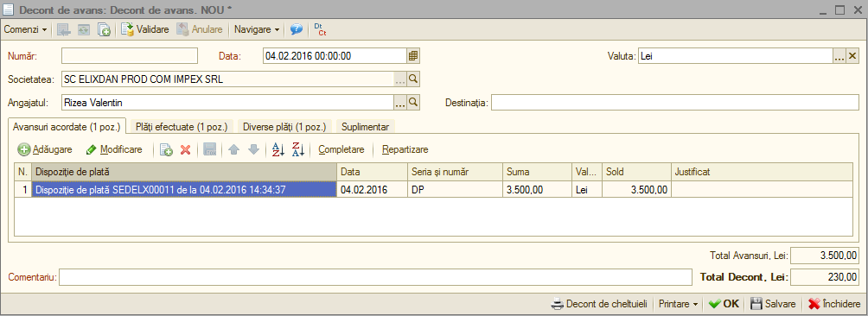
Task: Switch to the Plăți efectuate tab
Action: (x=182, y=127)
